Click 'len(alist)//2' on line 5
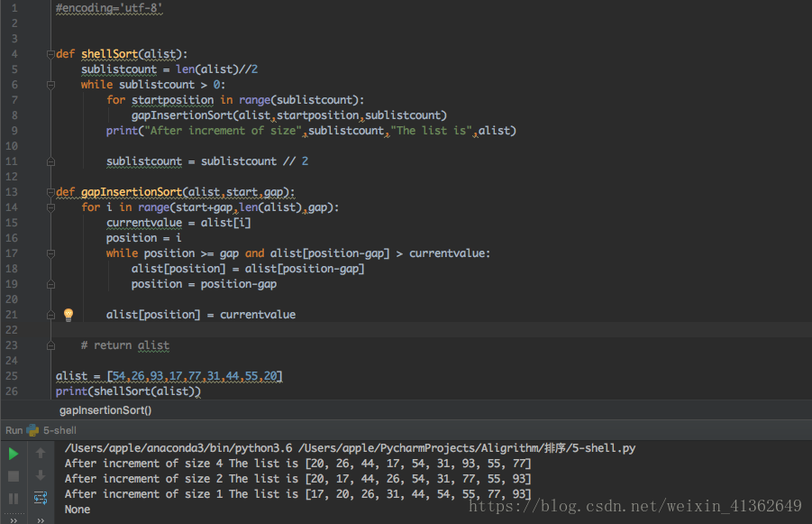The height and width of the screenshot is (524, 812). (216, 69)
